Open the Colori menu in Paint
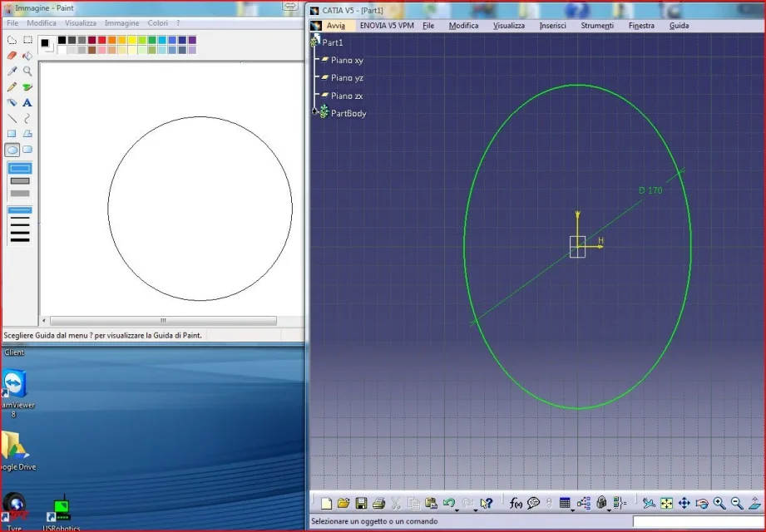Image resolution: width=766 pixels, height=532 pixels. (158, 23)
